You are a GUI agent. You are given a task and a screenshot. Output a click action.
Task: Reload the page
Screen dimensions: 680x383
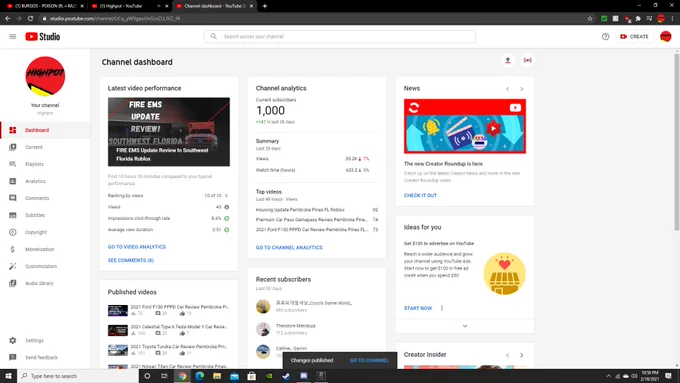30,19
